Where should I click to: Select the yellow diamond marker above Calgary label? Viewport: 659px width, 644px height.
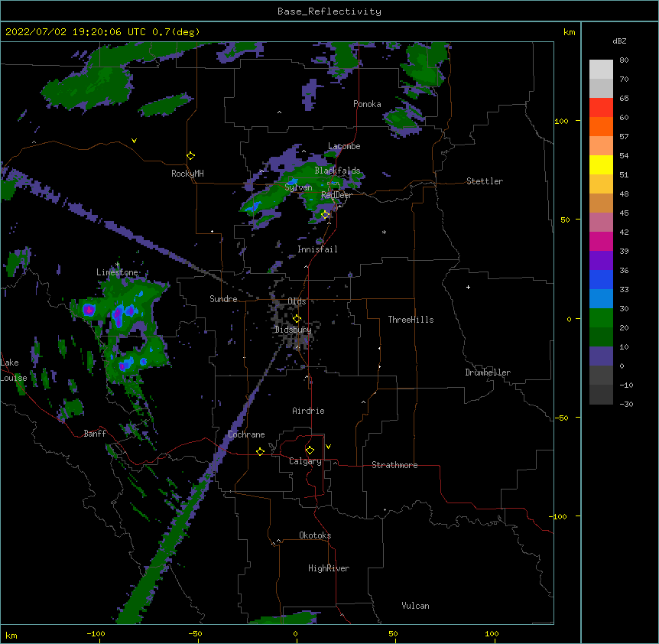(310, 450)
